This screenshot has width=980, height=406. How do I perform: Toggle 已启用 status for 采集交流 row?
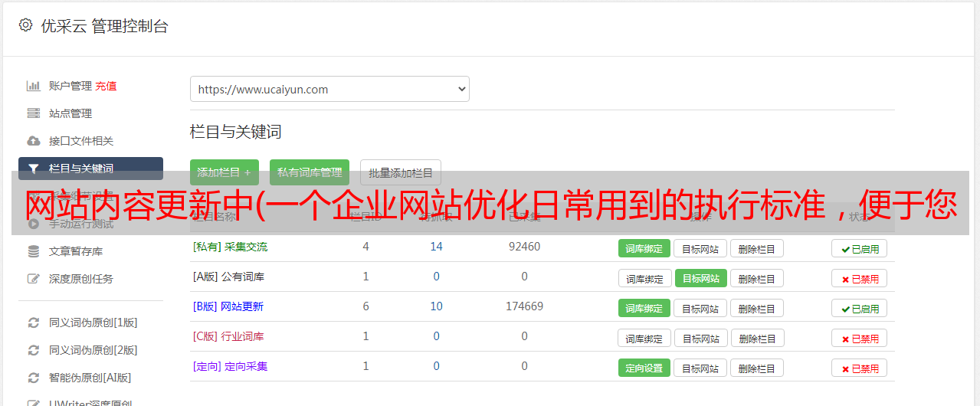point(859,248)
